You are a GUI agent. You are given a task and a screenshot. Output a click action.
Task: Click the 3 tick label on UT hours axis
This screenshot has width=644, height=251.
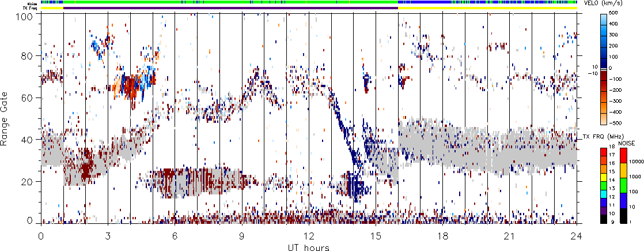pos(108,236)
